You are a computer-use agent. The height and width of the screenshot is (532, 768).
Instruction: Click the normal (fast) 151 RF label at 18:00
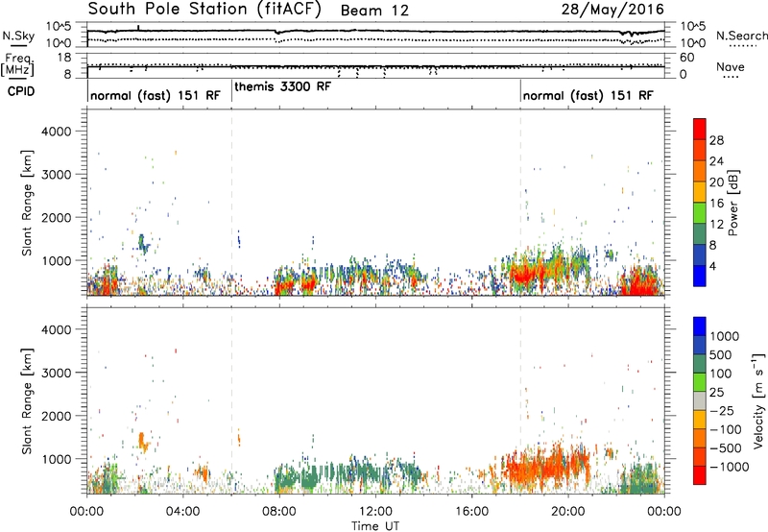tap(588, 95)
